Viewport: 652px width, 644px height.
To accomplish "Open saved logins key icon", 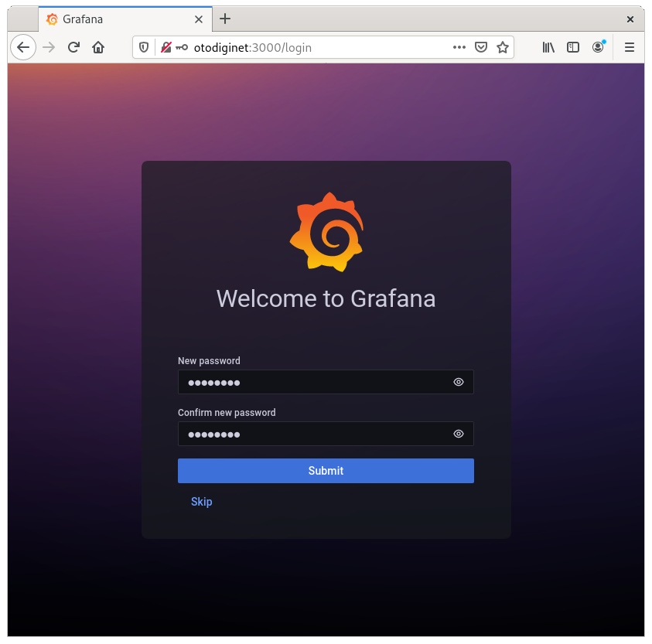I will 182,47.
